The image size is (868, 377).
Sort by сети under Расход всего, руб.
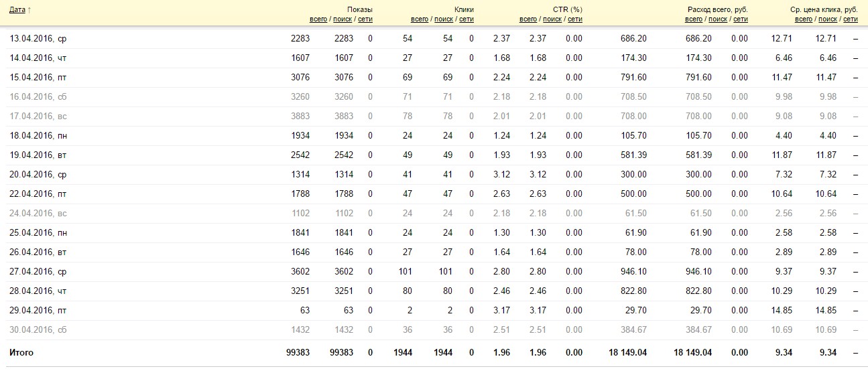[741, 19]
